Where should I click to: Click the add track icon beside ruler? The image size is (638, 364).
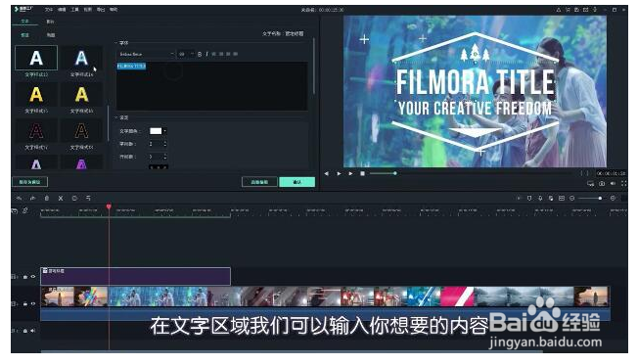[15, 210]
